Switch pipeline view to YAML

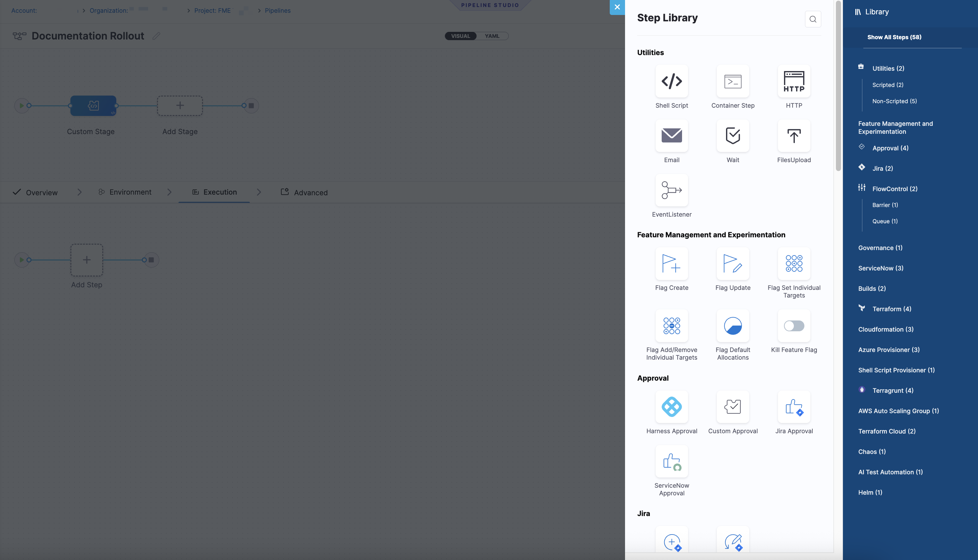(492, 36)
